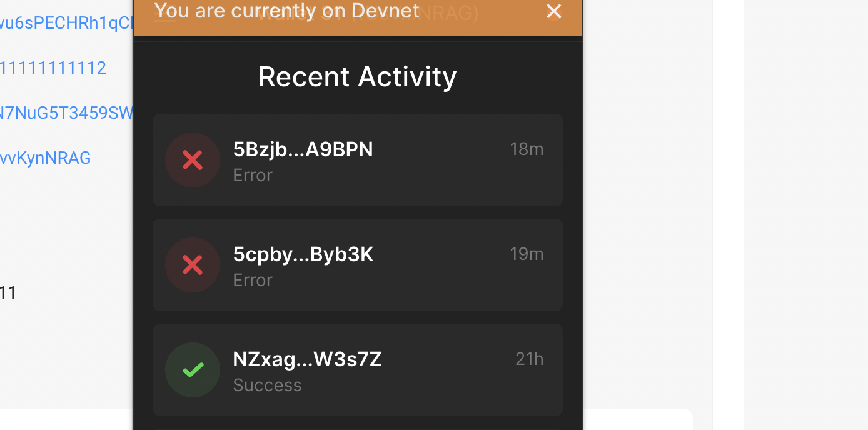This screenshot has width=868, height=430.
Task: Click the Success label under NZxag entry
Action: point(267,385)
